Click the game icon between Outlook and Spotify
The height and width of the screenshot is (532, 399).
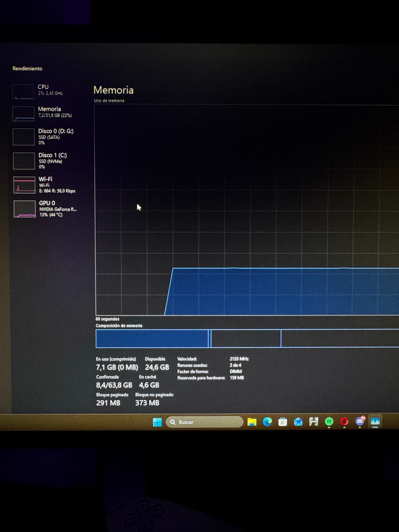pos(313,422)
